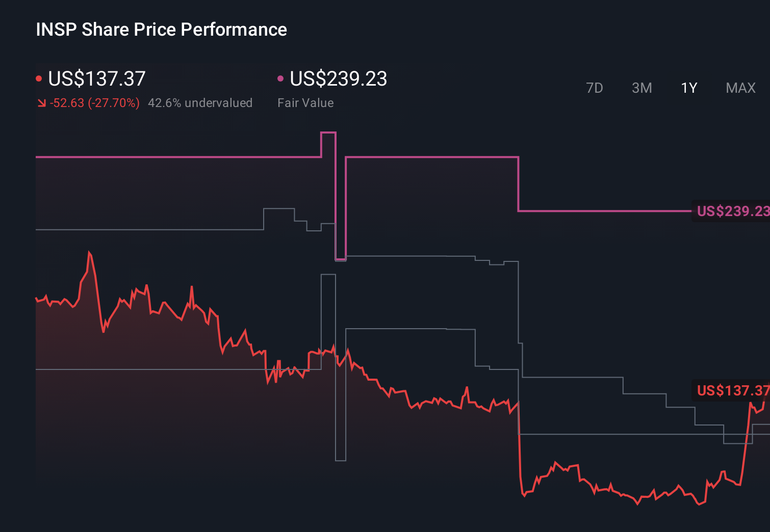Open the 1Y timeframe view

[x=688, y=88]
